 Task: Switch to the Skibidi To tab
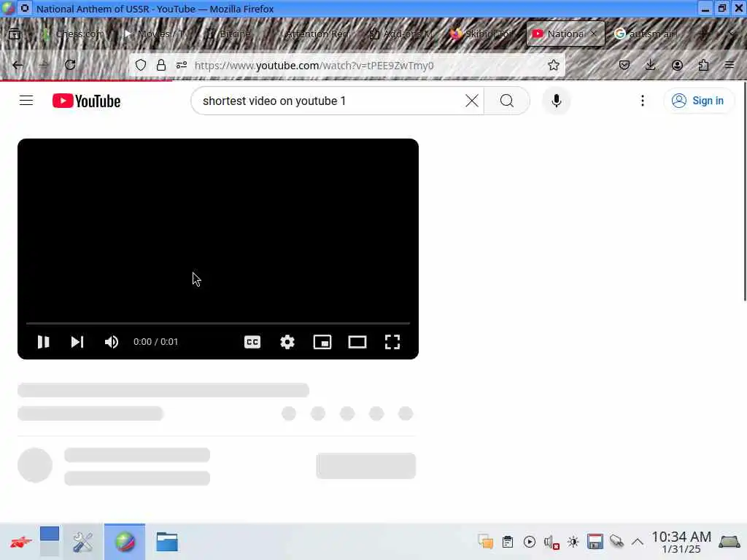coord(482,34)
